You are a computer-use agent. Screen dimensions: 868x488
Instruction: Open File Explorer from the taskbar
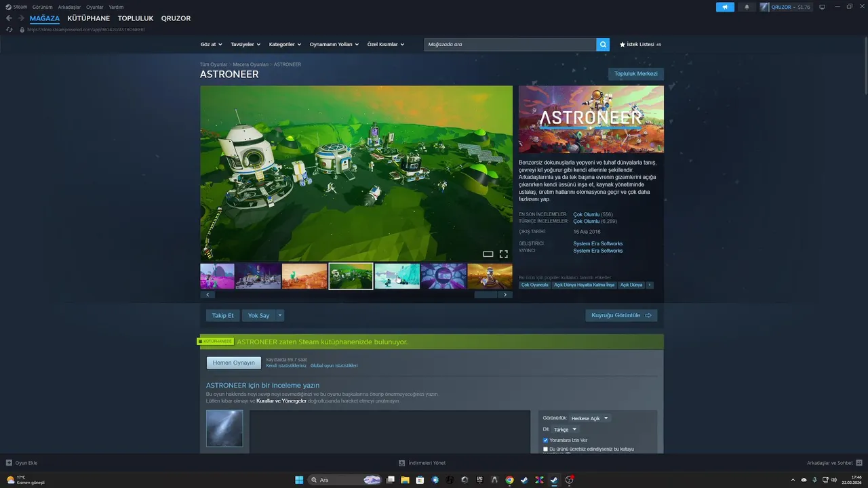pos(405,480)
